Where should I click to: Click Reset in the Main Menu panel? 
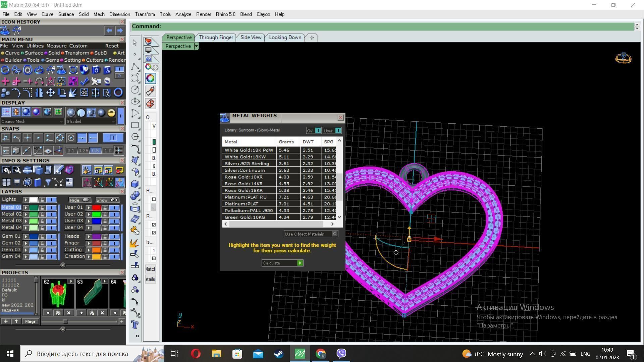[112, 46]
